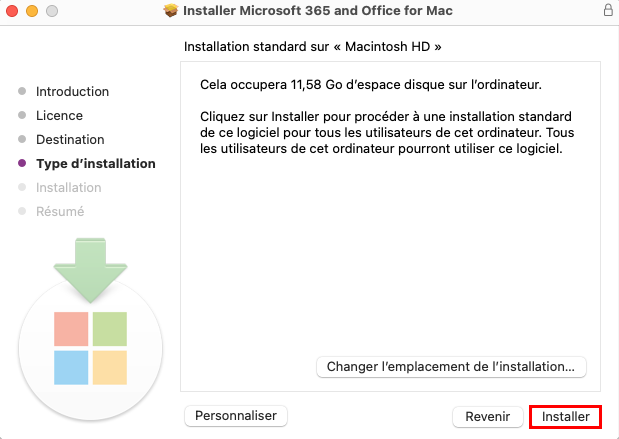
Task: Select the Licence step
Action: 60,116
